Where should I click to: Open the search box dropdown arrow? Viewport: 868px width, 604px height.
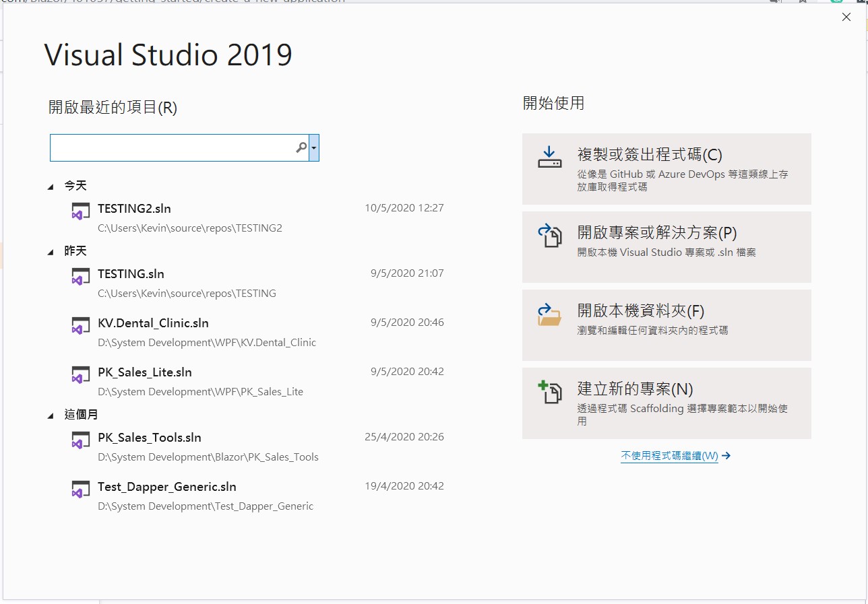tap(314, 147)
